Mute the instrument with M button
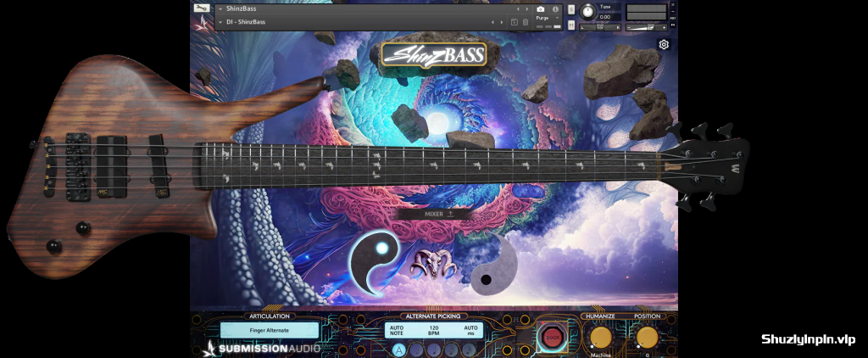Screen dimensions: 868x358 [x=571, y=25]
